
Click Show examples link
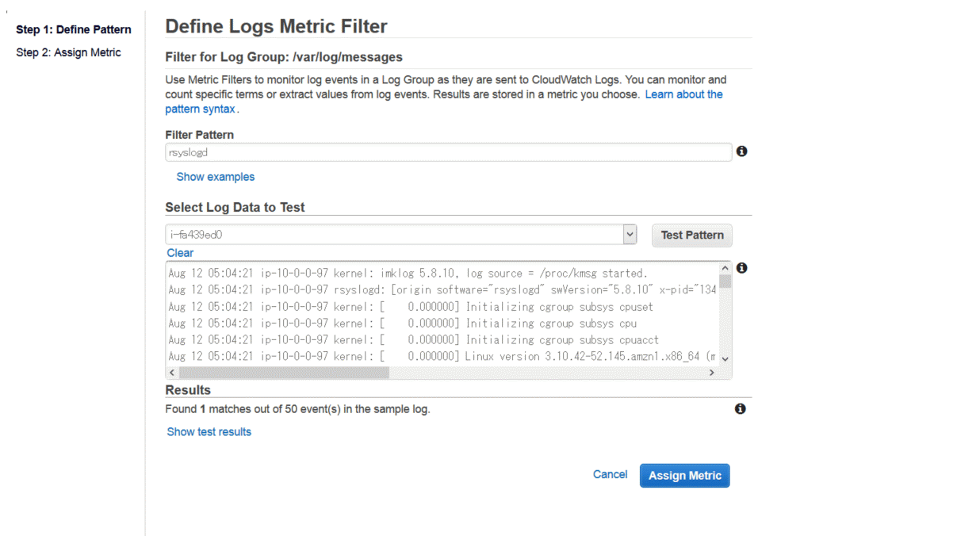(216, 177)
